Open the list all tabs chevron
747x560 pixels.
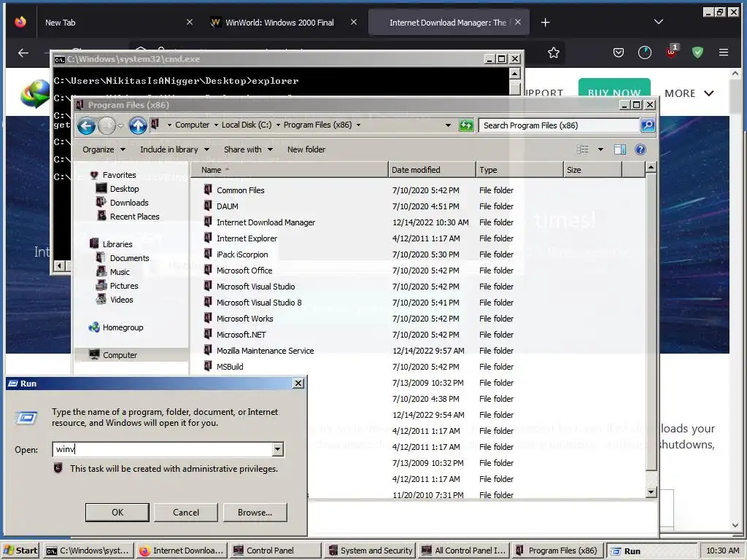click(659, 22)
